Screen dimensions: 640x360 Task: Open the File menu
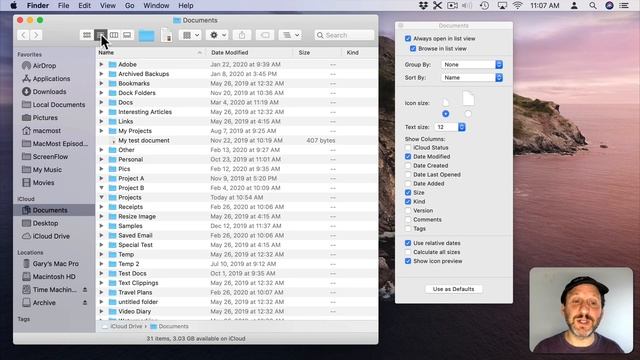point(63,6)
